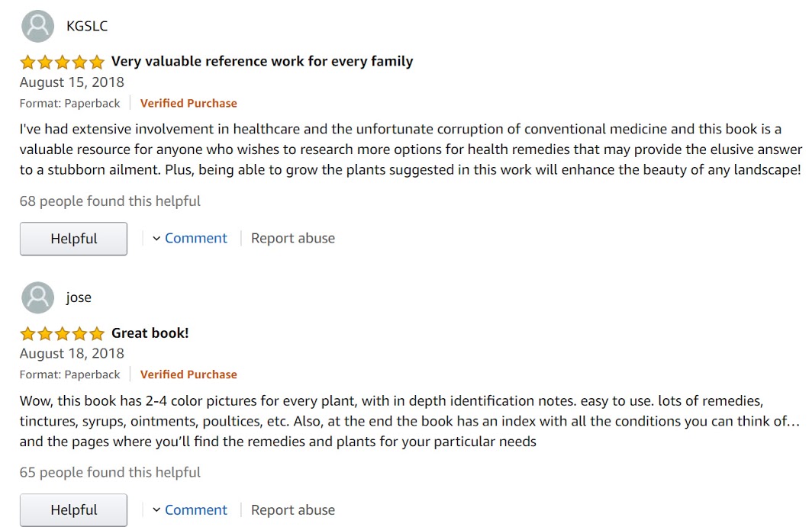Viewport: 812px width, 527px height.
Task: Expand Comment chevron under KGSLC's review
Action: click(156, 239)
